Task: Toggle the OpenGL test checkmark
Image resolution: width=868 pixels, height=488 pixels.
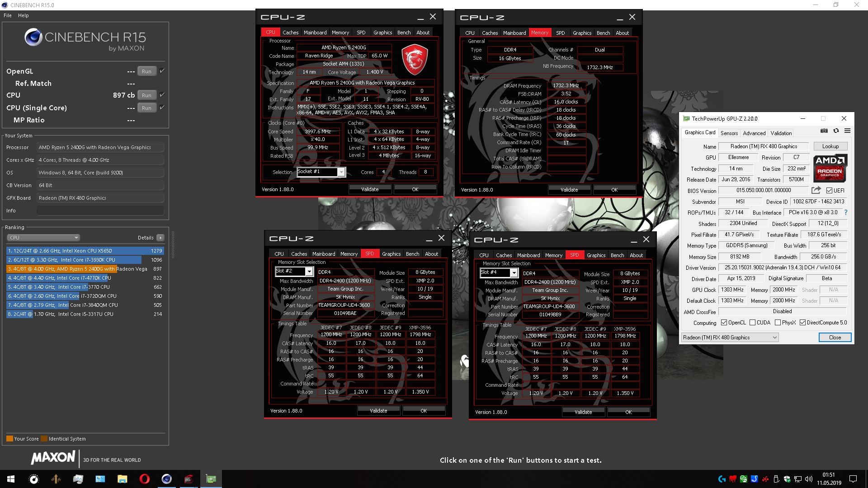Action: [162, 71]
